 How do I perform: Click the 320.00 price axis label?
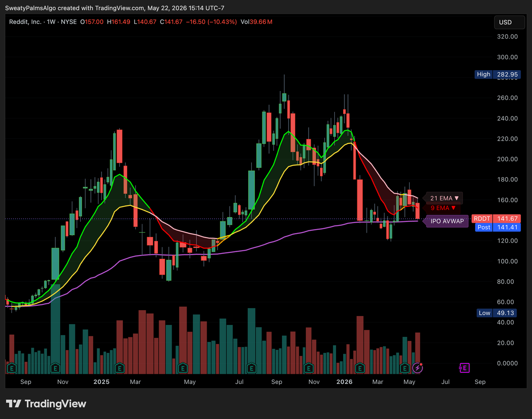point(508,37)
